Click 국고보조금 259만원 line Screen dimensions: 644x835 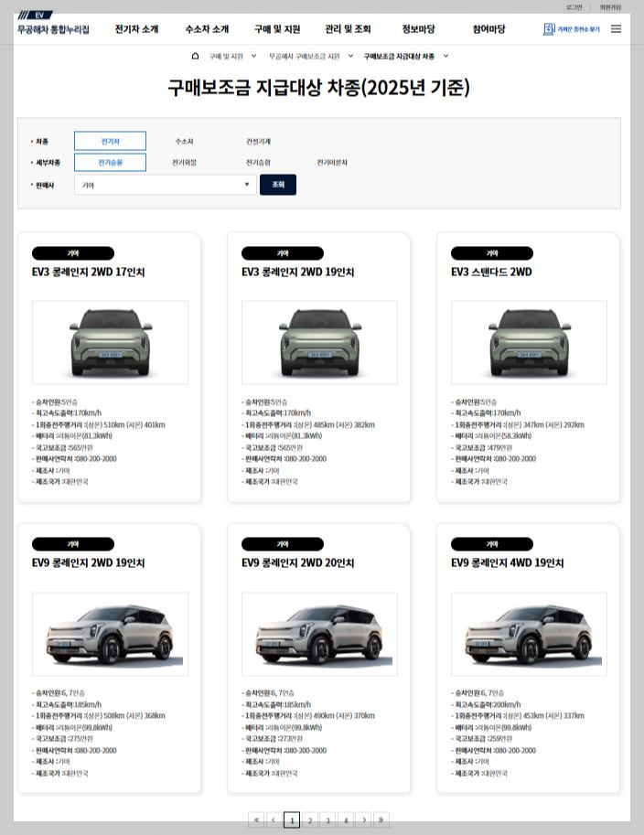click(x=482, y=739)
